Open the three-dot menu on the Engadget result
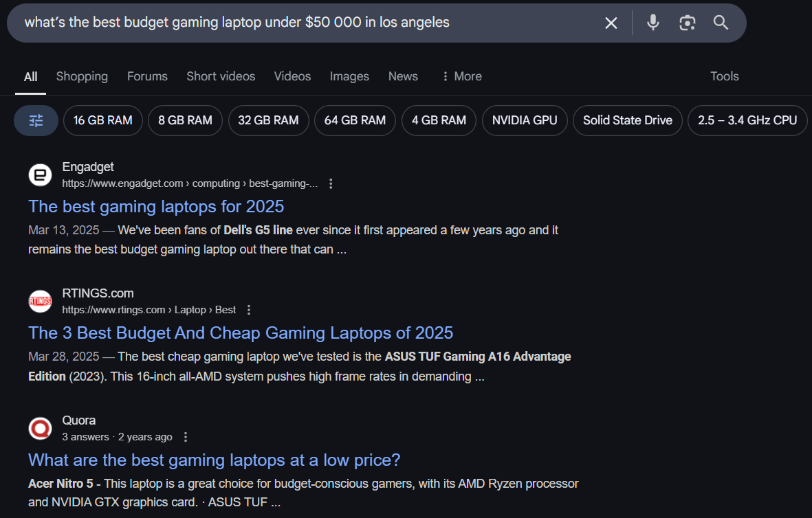This screenshot has height=518, width=812. 331,183
